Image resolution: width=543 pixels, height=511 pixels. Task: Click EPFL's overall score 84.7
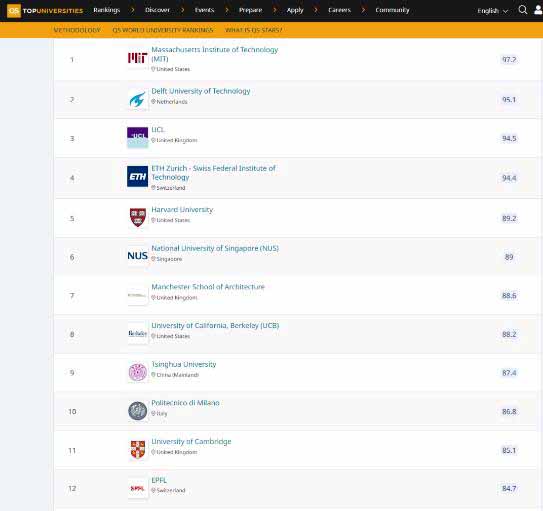509,488
